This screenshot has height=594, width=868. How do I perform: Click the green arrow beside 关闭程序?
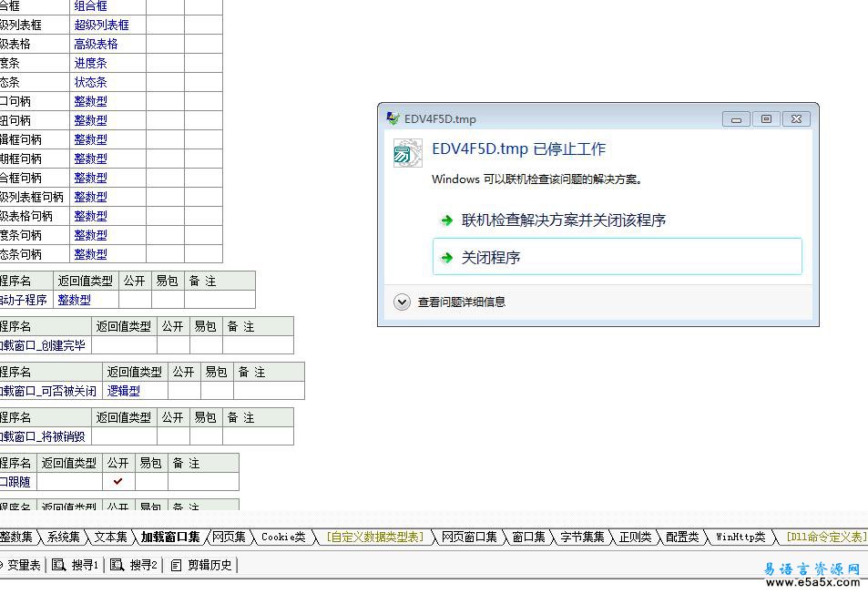tap(446, 258)
